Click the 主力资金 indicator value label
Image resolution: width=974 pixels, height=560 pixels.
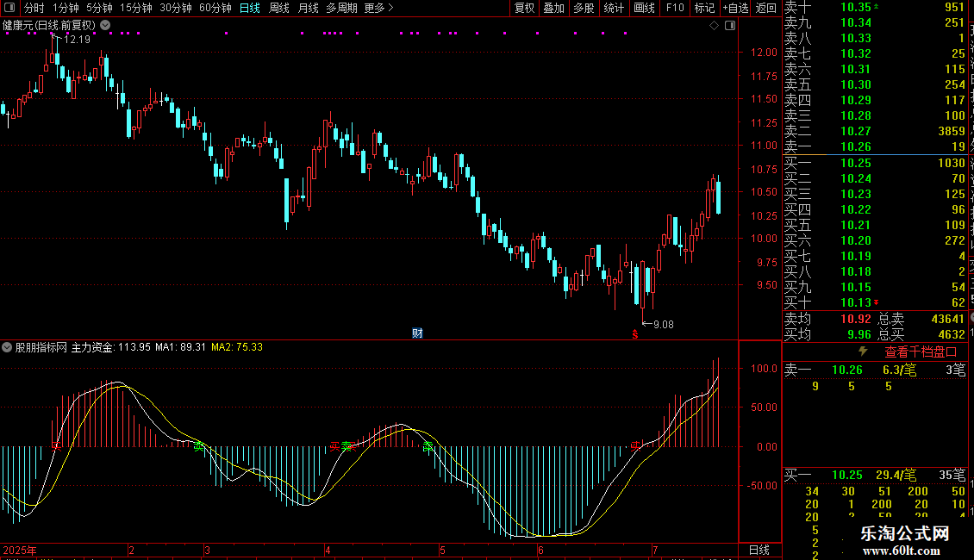111,347
